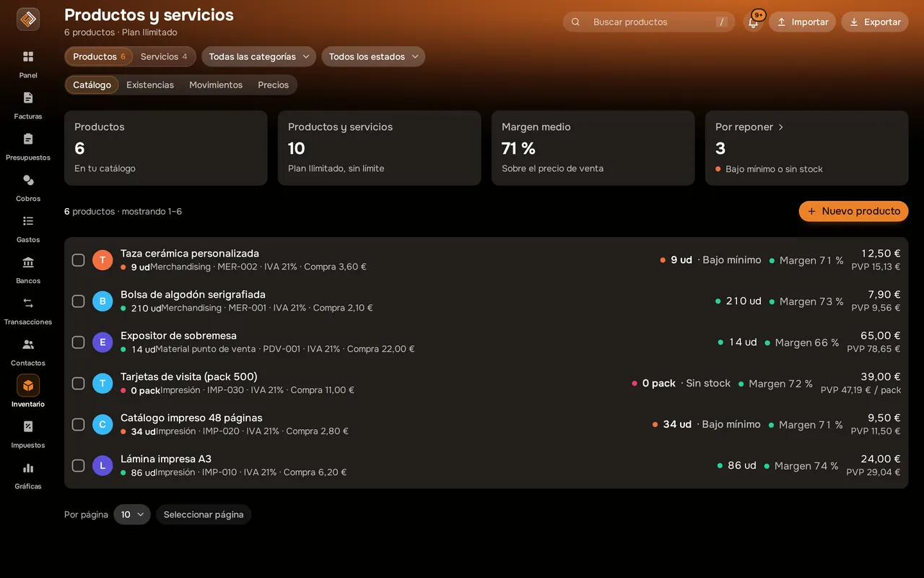The width and height of the screenshot is (924, 578).
Task: Select Bolsa de algodón serigrafiada checkbox
Action: coord(79,301)
